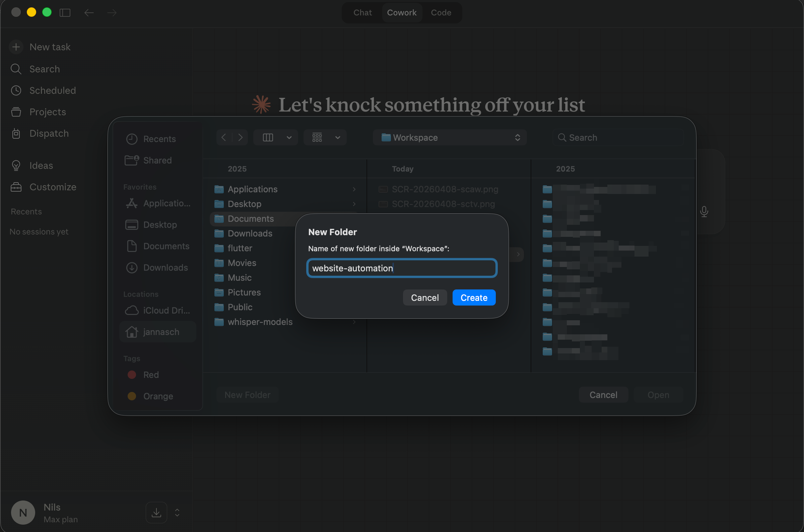The width and height of the screenshot is (804, 532).
Task: Switch to the Cowork tab
Action: [x=402, y=12]
